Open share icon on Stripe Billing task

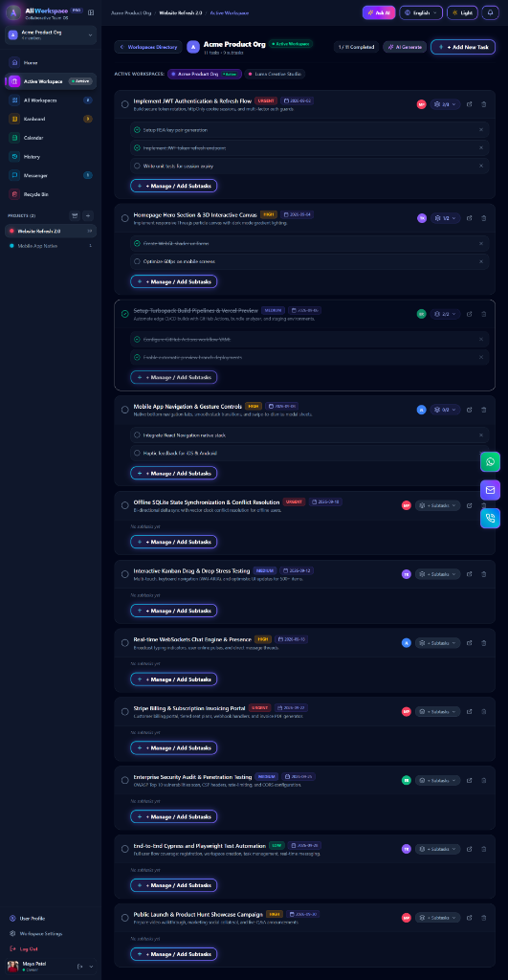click(470, 711)
